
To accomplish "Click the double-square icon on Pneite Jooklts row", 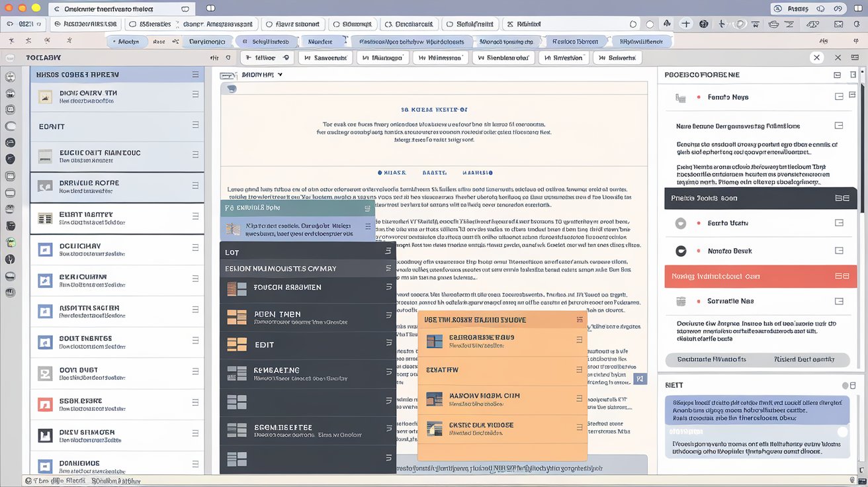I will coord(842,198).
